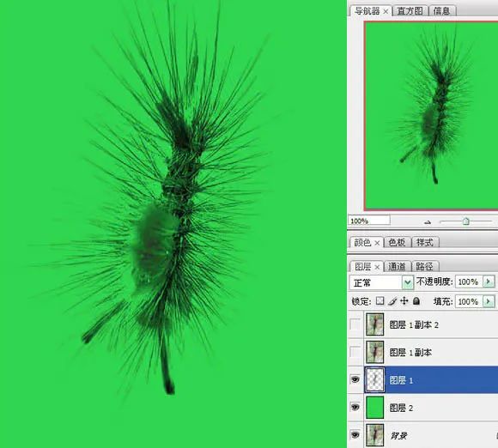Click the zoom out icon in navigator
The width and height of the screenshot is (498, 448).
point(428,222)
